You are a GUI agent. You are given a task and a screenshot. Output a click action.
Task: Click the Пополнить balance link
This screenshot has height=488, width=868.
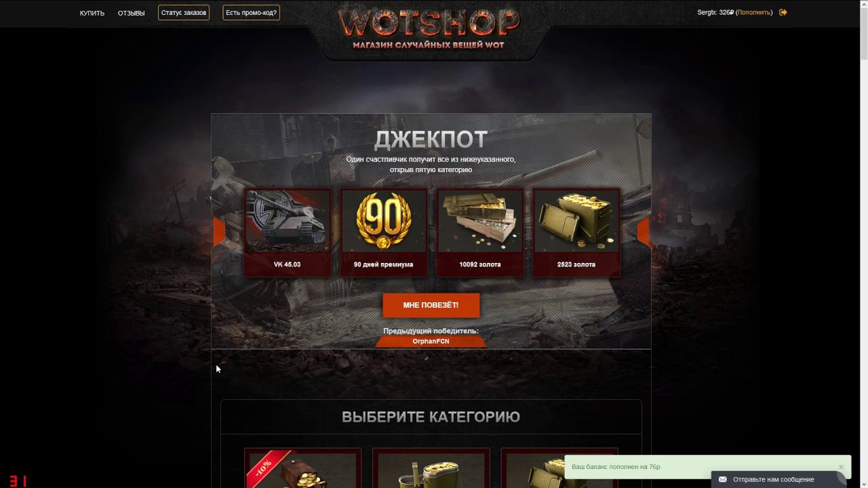(754, 12)
